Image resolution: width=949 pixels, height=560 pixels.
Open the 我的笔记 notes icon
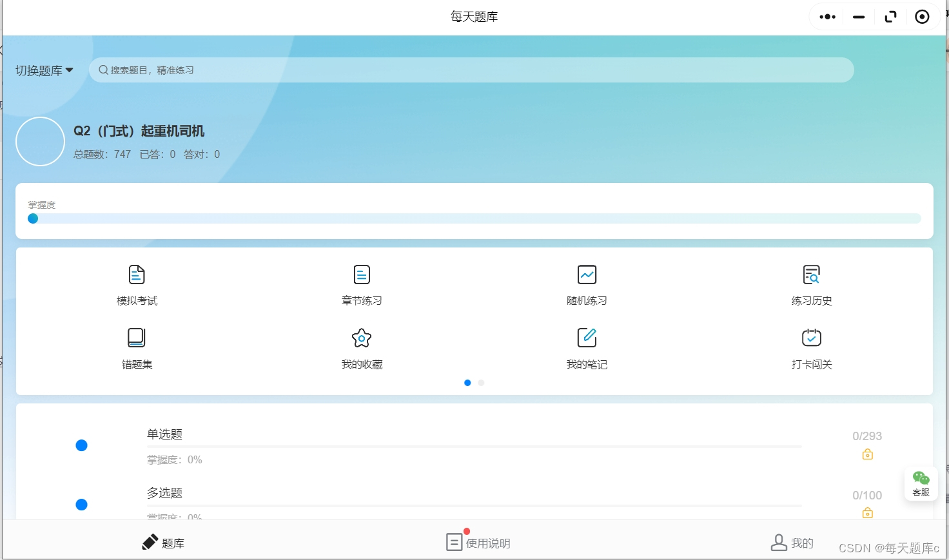coord(587,338)
